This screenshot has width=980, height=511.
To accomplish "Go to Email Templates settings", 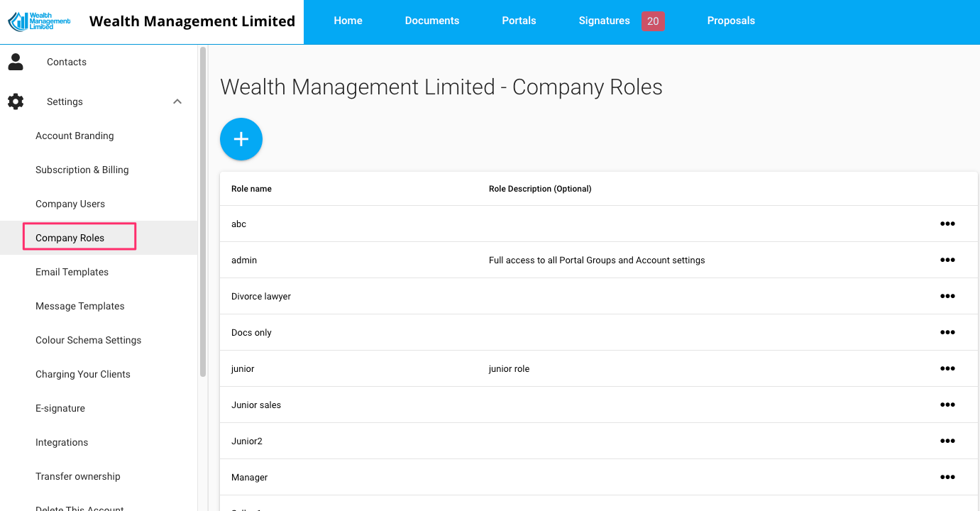I will tap(72, 272).
